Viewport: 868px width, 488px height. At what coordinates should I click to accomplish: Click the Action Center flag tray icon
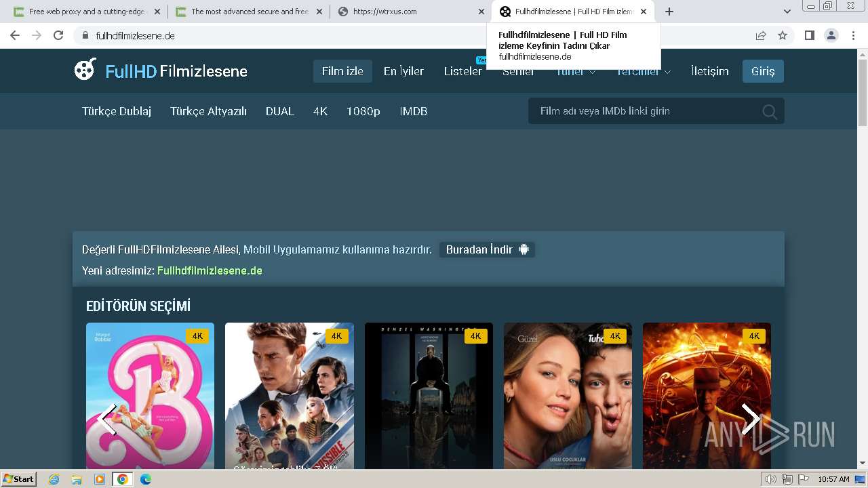pos(802,479)
